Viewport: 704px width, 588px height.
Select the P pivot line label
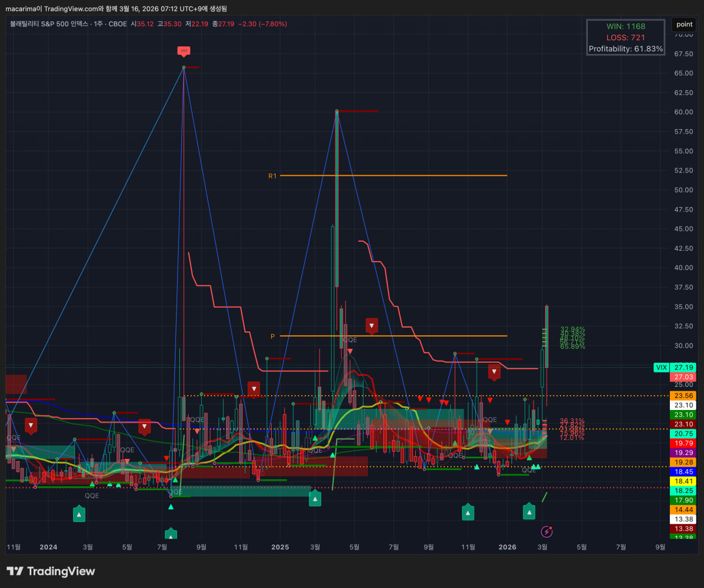[272, 336]
